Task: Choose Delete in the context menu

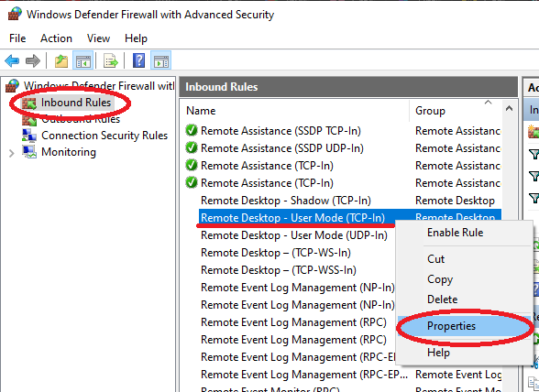Action: point(442,299)
